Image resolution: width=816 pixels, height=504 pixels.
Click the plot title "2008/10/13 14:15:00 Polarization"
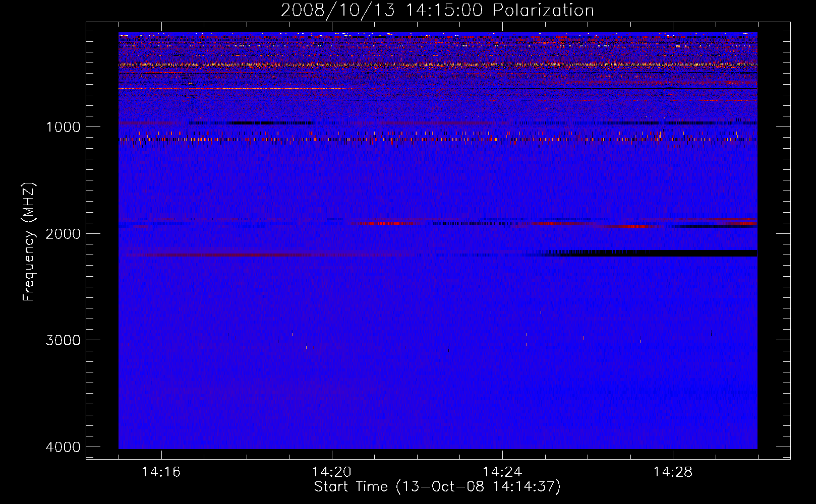[x=437, y=10]
